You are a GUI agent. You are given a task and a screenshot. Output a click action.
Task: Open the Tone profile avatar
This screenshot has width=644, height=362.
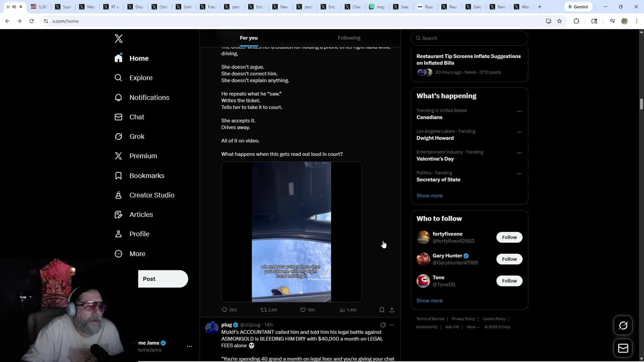click(423, 281)
